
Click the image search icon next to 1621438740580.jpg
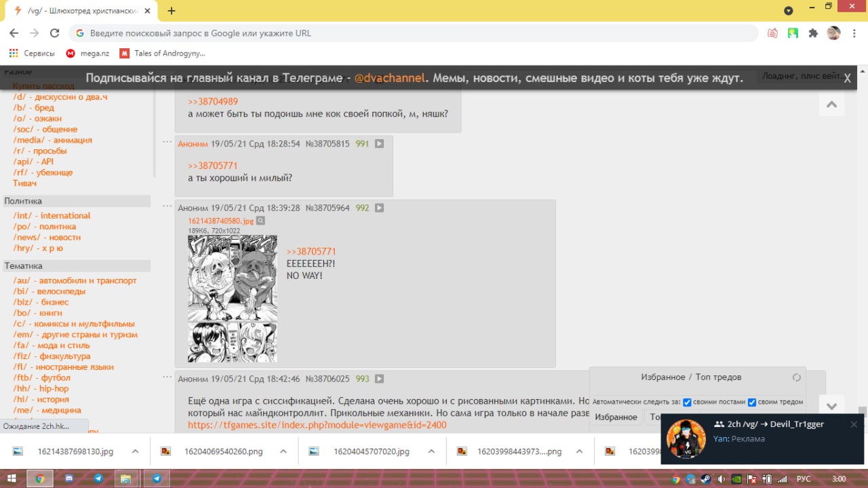click(260, 221)
